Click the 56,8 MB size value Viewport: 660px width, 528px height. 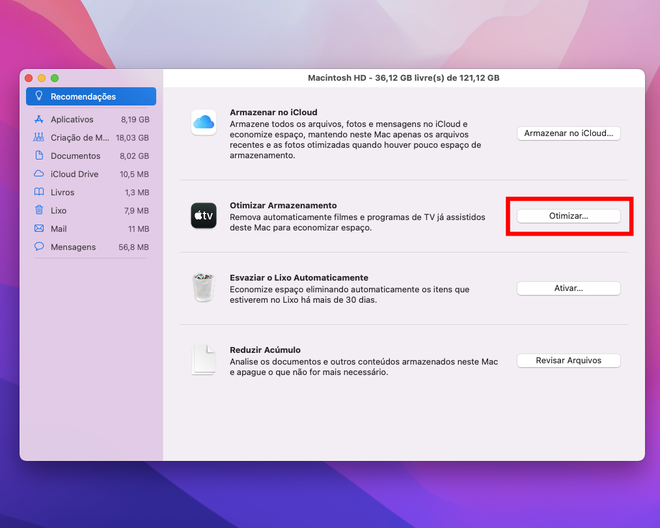click(x=134, y=247)
